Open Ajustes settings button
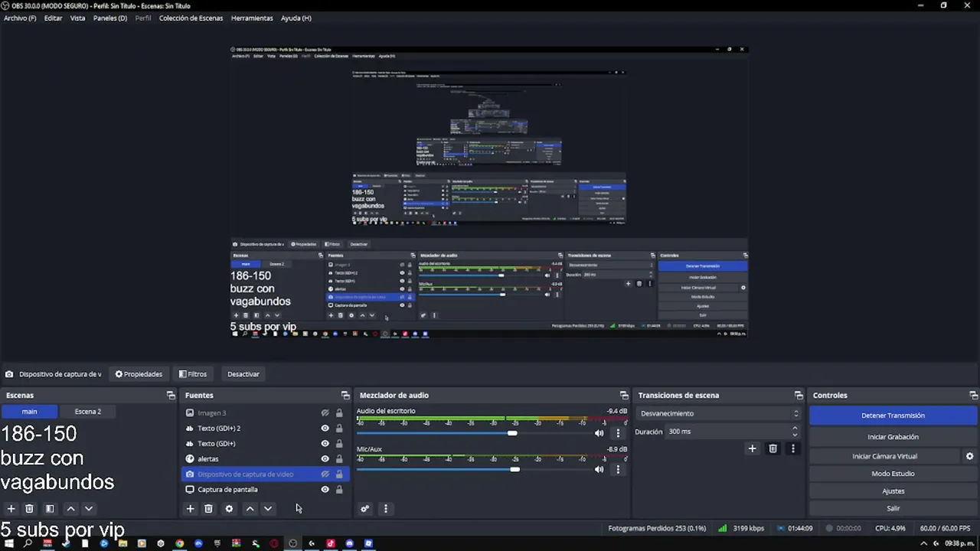The width and height of the screenshot is (980, 551). (893, 491)
